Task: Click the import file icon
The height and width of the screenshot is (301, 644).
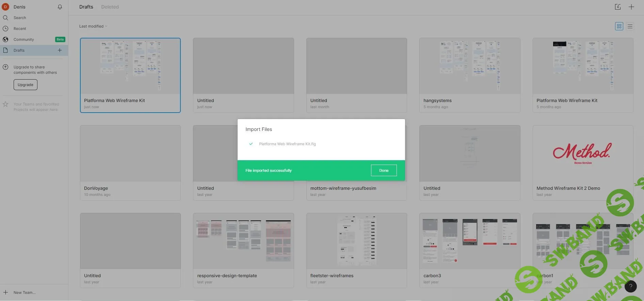Action: point(618,7)
